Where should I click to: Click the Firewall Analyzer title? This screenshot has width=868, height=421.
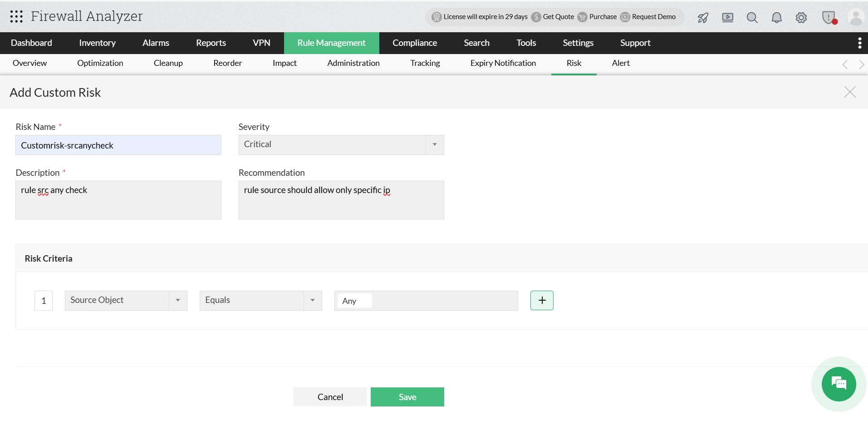87,16
